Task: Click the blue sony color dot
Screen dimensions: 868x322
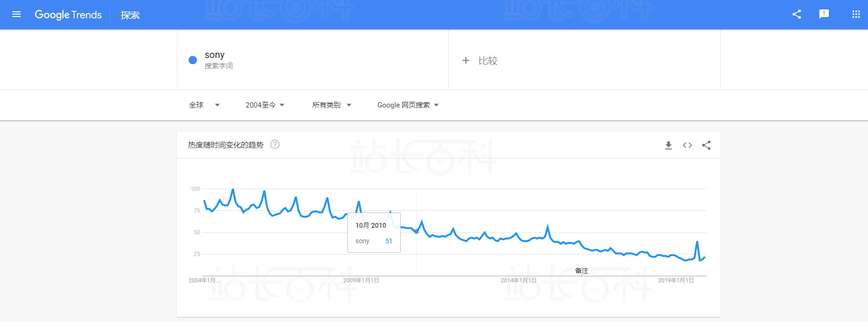Action: (x=193, y=60)
